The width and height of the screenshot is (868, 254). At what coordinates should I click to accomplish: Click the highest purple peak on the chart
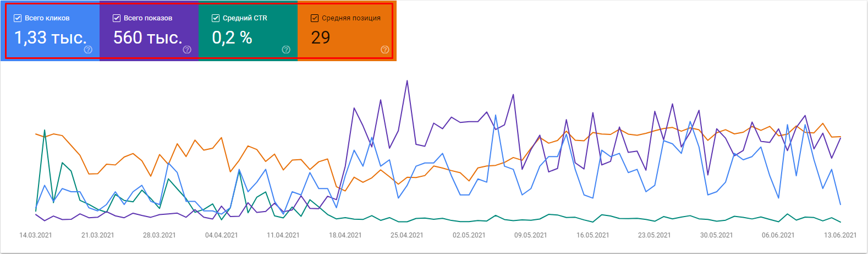point(407,81)
